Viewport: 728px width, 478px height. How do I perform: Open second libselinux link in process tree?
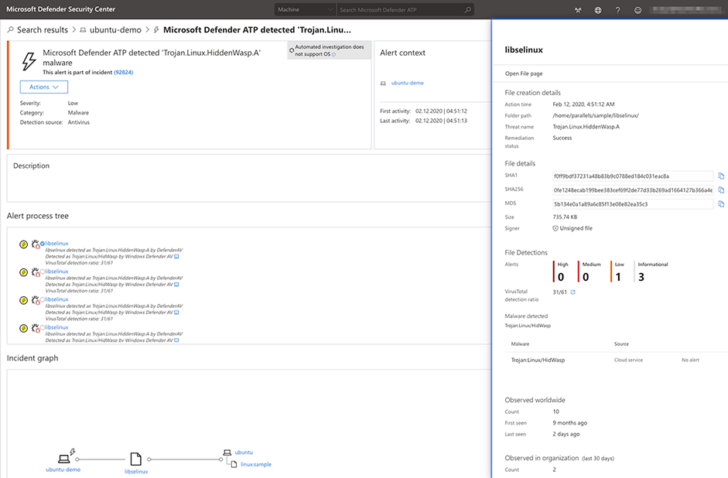click(57, 271)
